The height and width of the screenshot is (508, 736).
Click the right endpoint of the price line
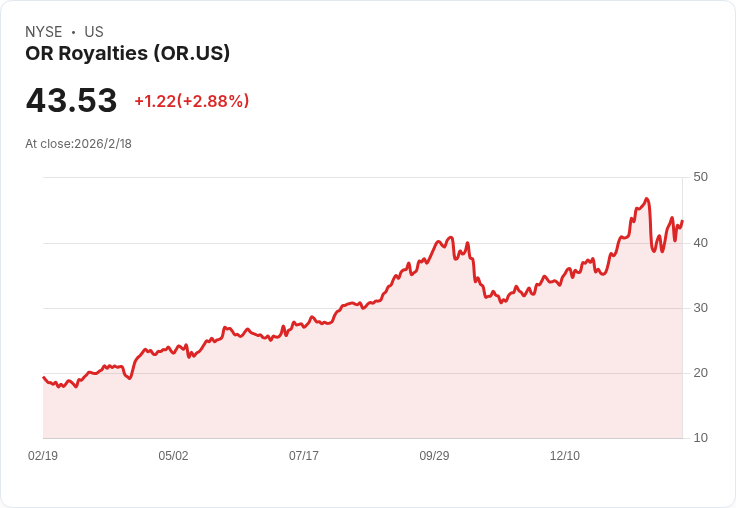coord(682,221)
